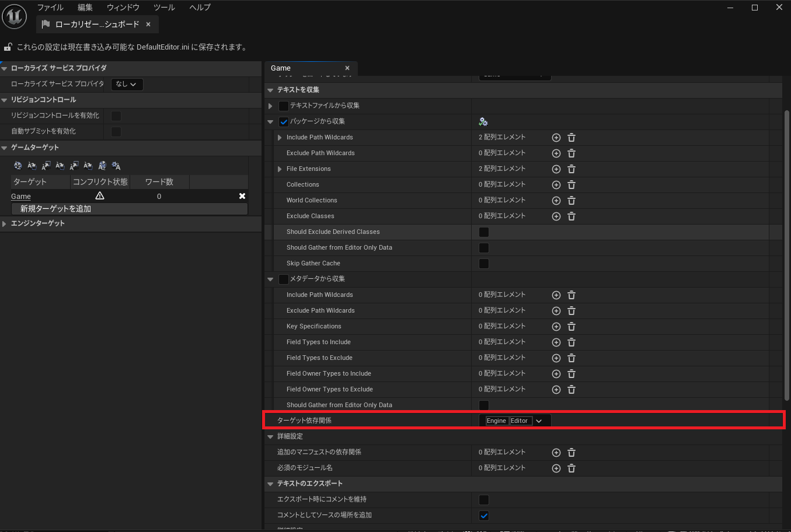Collapse ローカライズ サービス プロバイダ section
This screenshot has height=532, width=791.
pyautogui.click(x=4, y=69)
